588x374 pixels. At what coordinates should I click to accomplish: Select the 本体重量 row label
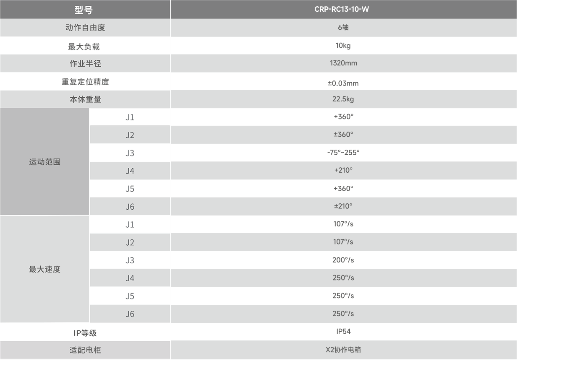coord(85,99)
